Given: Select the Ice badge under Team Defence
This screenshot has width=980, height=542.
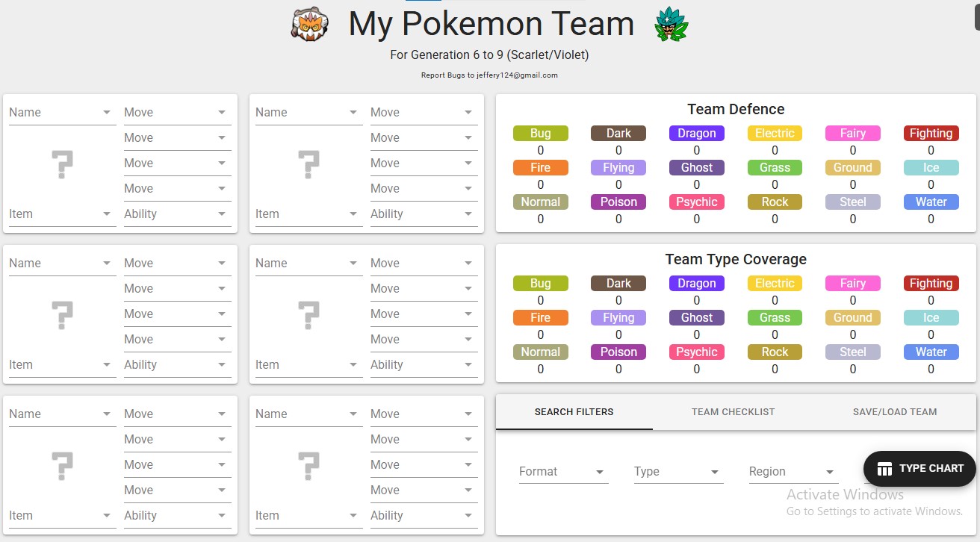Looking at the screenshot, I should (931, 168).
